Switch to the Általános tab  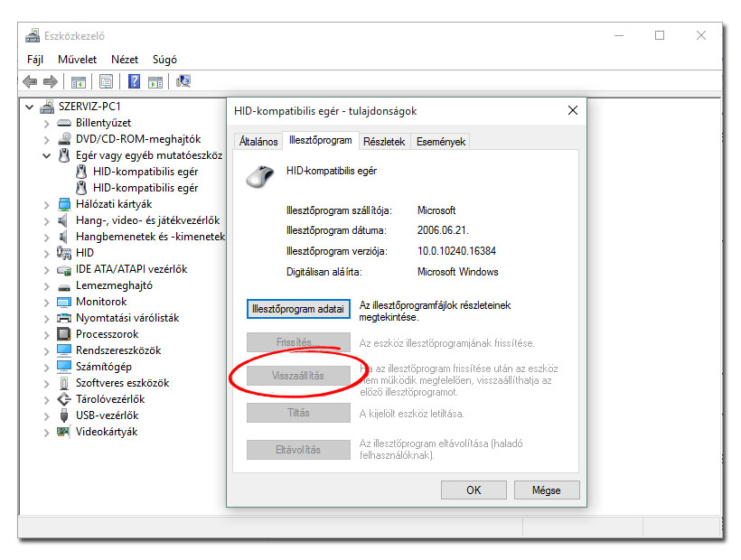point(258,142)
